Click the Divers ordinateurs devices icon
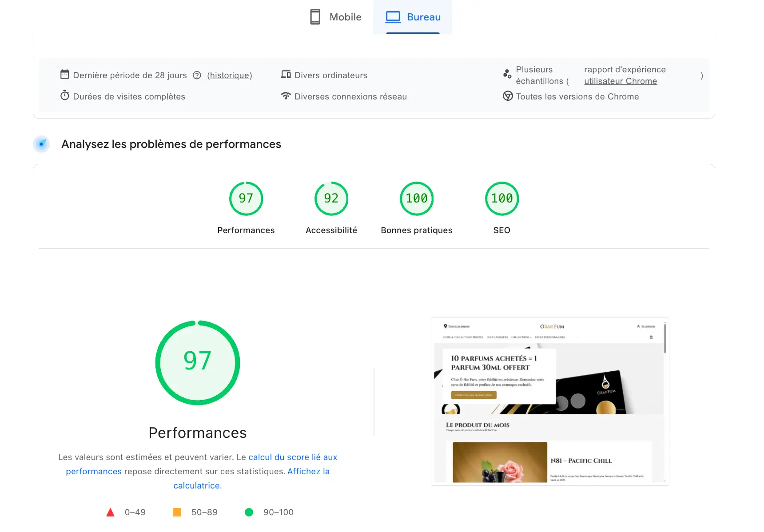 (x=286, y=75)
